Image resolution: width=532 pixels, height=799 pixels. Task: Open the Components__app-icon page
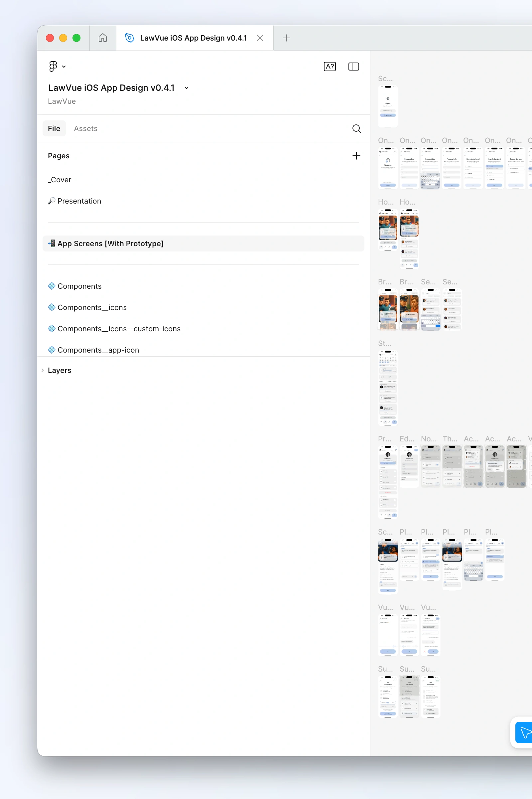[x=98, y=350]
